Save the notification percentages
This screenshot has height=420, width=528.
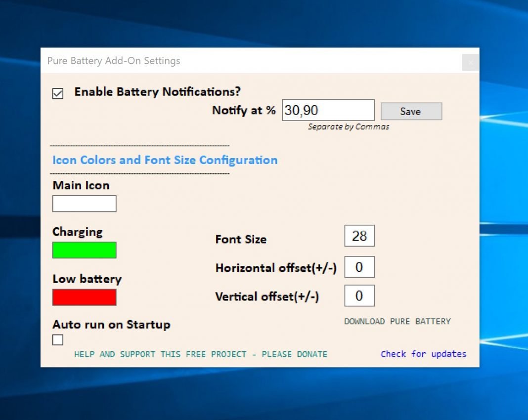click(x=411, y=111)
